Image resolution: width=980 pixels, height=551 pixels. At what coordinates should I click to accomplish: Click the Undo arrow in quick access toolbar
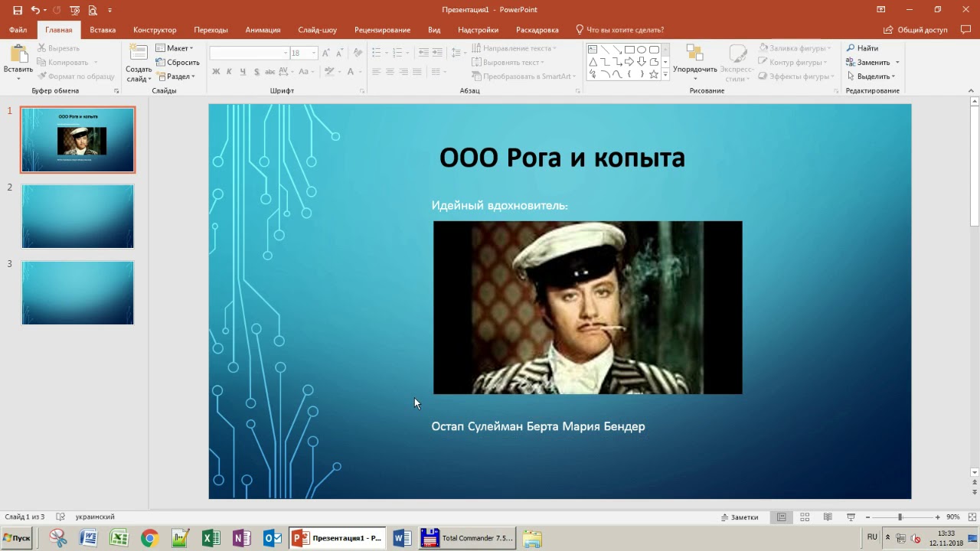pyautogui.click(x=35, y=10)
